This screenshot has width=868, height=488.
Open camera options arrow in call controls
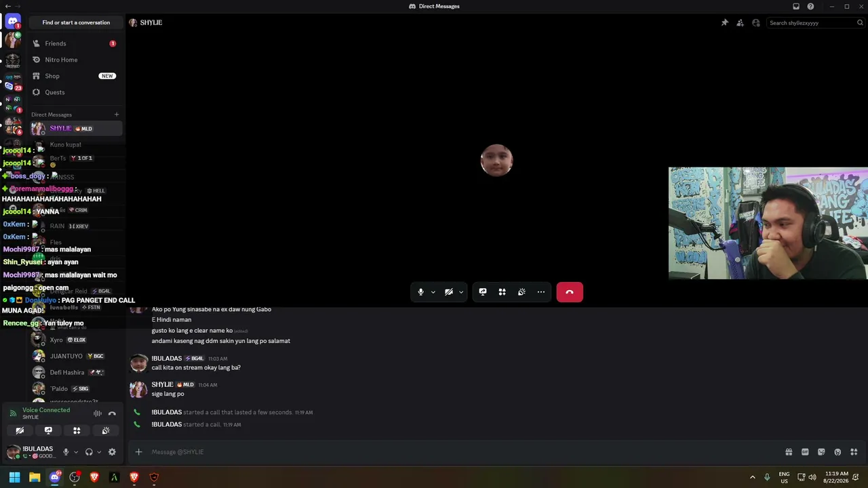click(x=461, y=292)
